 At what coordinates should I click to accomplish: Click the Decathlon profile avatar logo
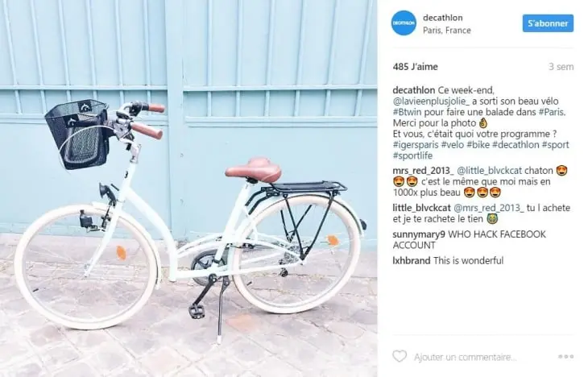404,23
